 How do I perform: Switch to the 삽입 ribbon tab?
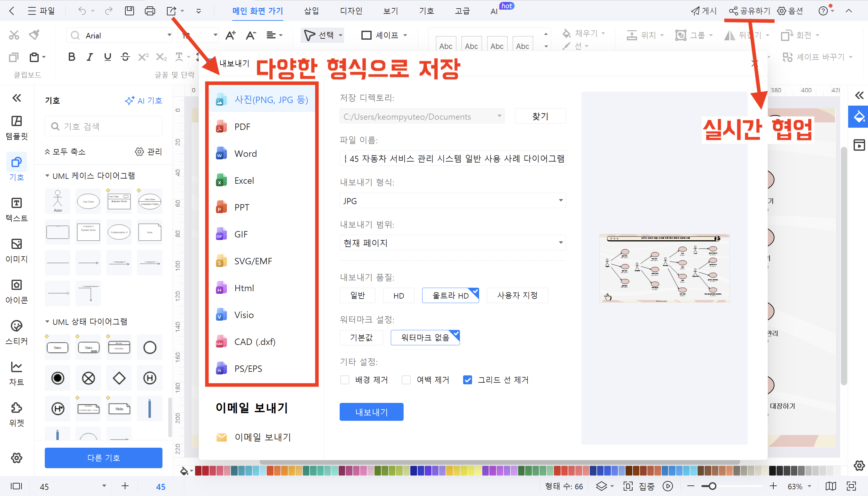[311, 11]
